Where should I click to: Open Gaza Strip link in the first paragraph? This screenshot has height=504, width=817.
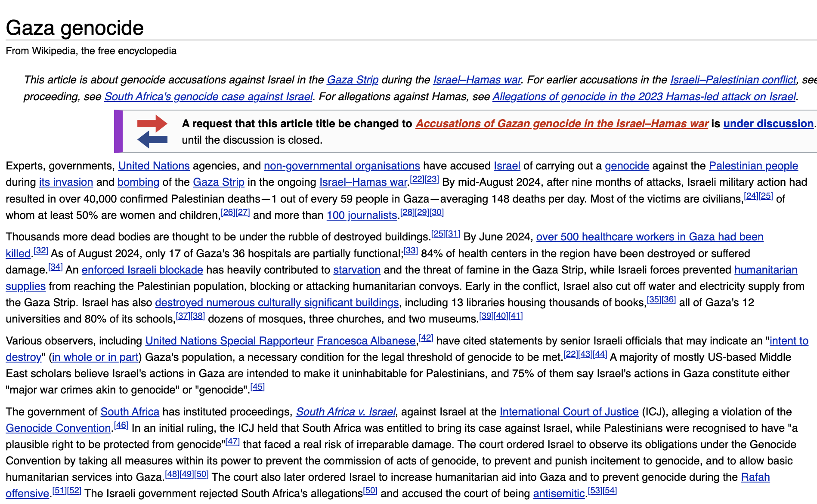pyautogui.click(x=219, y=182)
